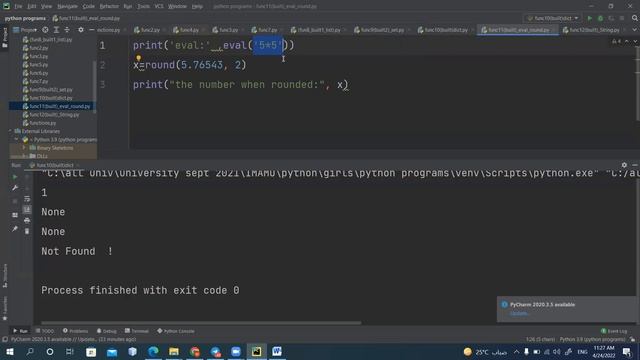Open Microsoft Edge from the taskbar
The width and height of the screenshot is (640, 360).
coord(153,351)
